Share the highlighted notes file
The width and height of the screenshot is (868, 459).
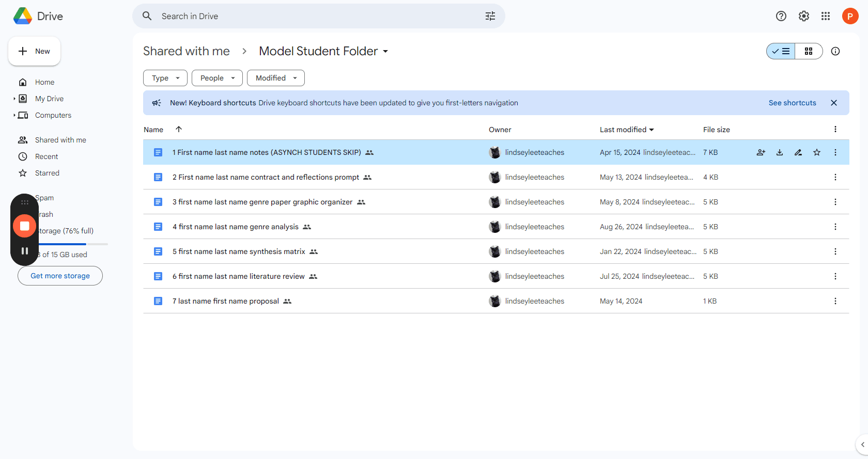(761, 152)
